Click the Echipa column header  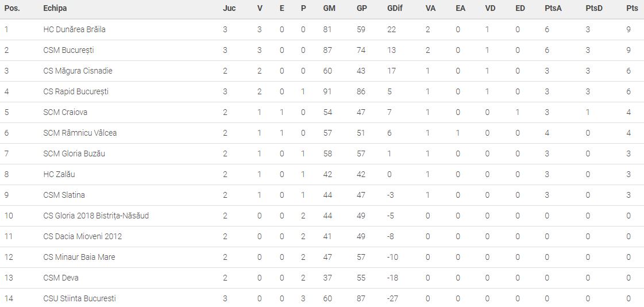(x=55, y=9)
